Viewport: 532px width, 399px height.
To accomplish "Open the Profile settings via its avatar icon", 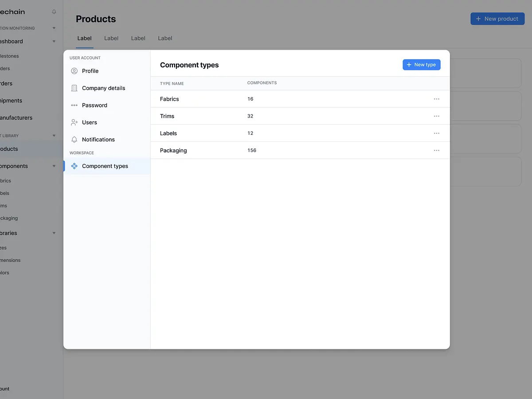I will pyautogui.click(x=74, y=71).
